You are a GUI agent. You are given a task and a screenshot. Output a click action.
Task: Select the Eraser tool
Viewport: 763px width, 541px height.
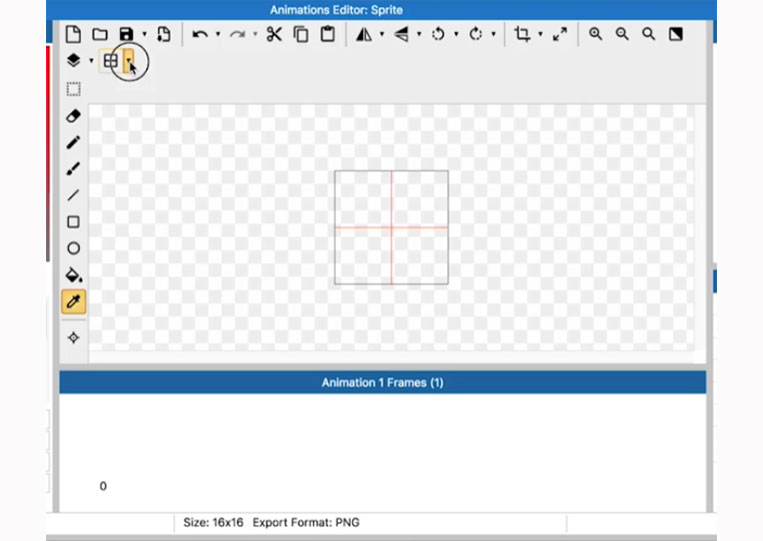[73, 116]
